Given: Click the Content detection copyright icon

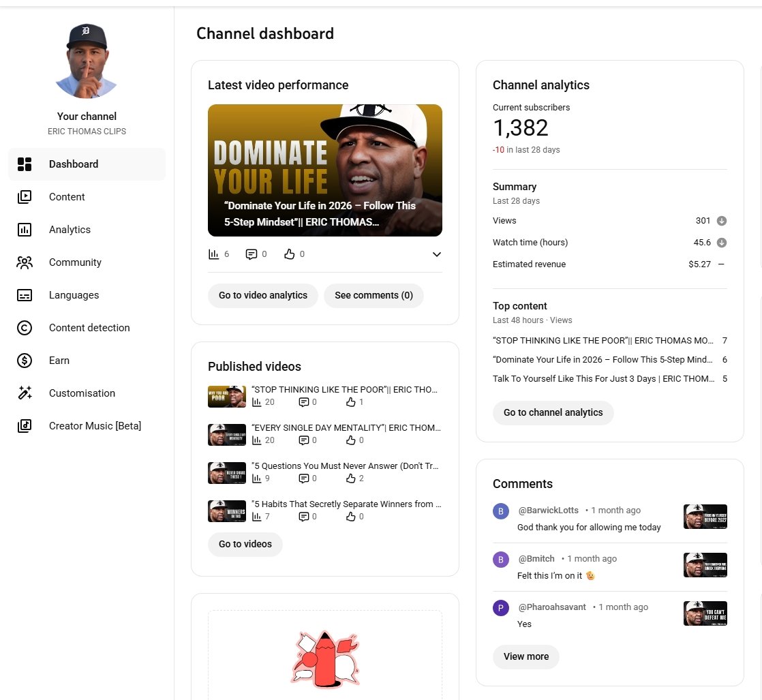Looking at the screenshot, I should [x=25, y=328].
